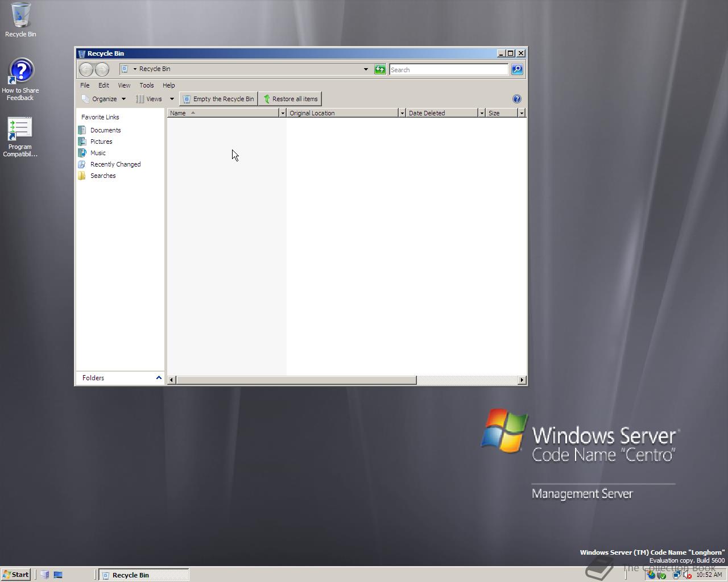Open the Help menu
The height and width of the screenshot is (582, 728).
click(169, 85)
